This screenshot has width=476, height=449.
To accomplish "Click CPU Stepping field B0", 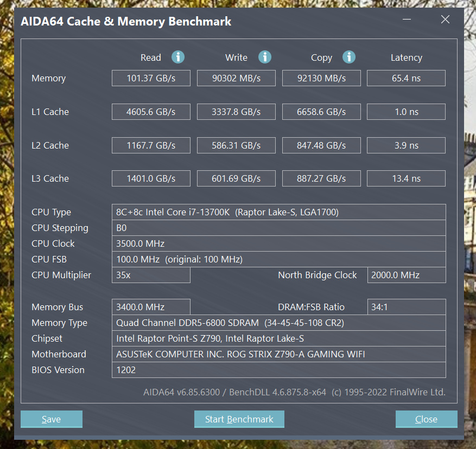I will point(278,228).
